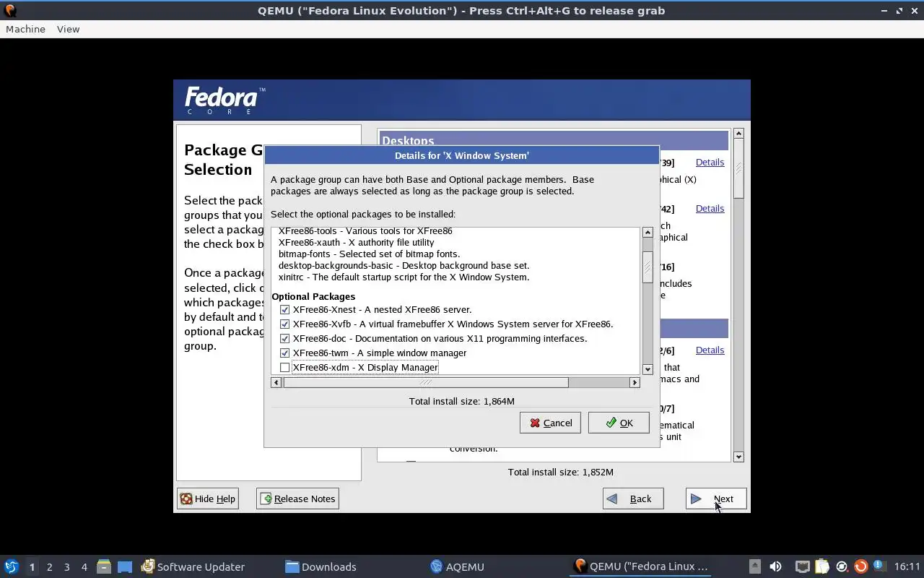Select the desktop-backgrounds-basic package row
This screenshot has height=578, width=924.
pyautogui.click(x=404, y=265)
